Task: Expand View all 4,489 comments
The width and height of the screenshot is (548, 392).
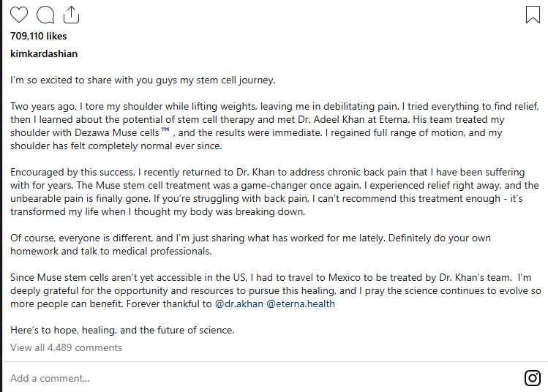Action: click(x=66, y=347)
